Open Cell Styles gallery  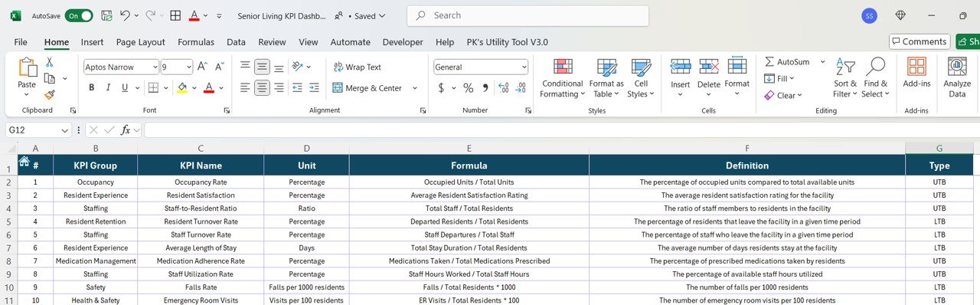(x=641, y=78)
